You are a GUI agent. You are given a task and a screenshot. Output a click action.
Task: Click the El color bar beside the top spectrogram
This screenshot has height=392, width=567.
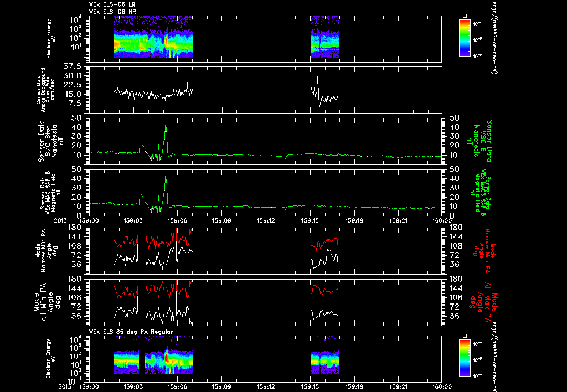click(x=465, y=38)
